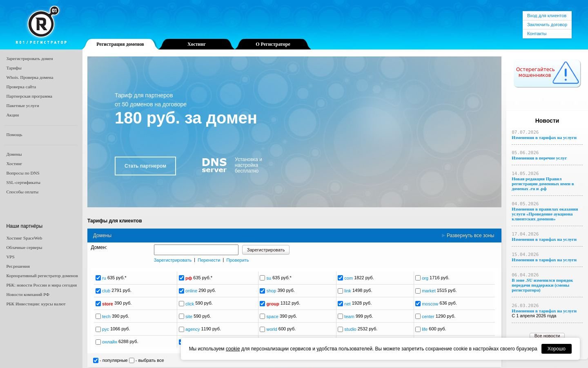The image size is (588, 368).
Task: Enable the org domain checkbox
Action: coord(418,278)
